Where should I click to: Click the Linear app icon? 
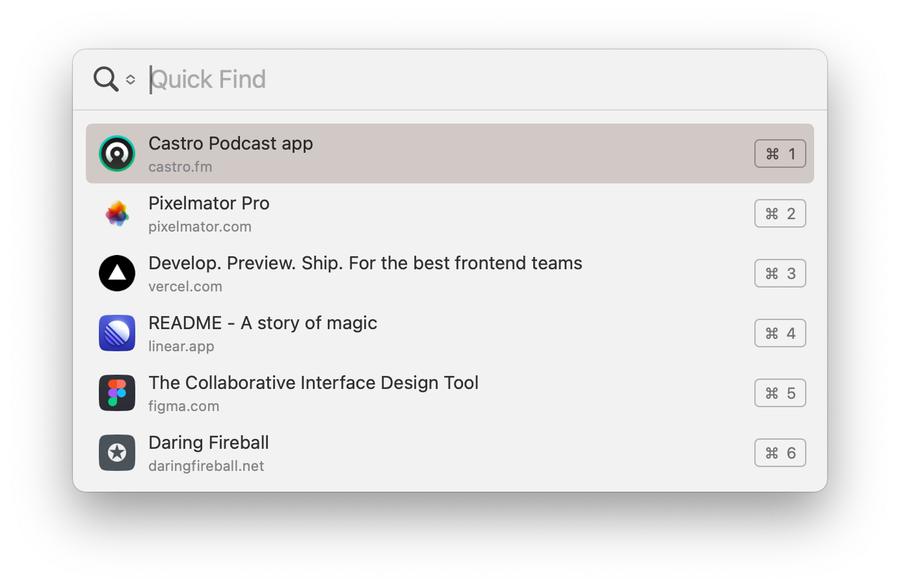(117, 333)
